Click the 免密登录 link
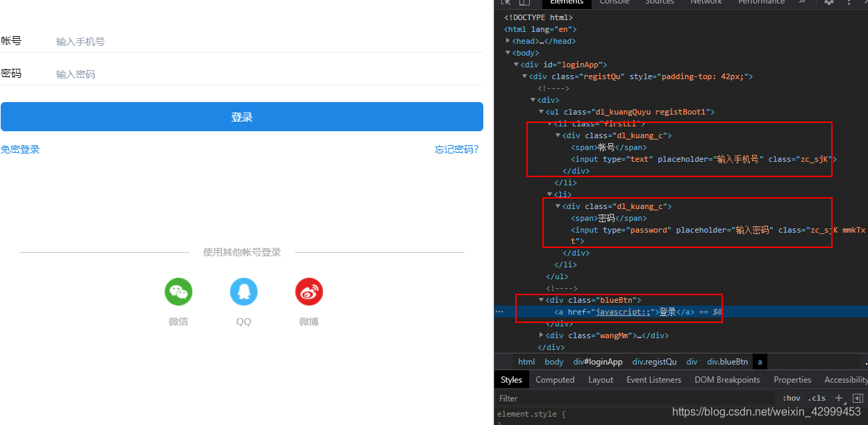 tap(20, 149)
